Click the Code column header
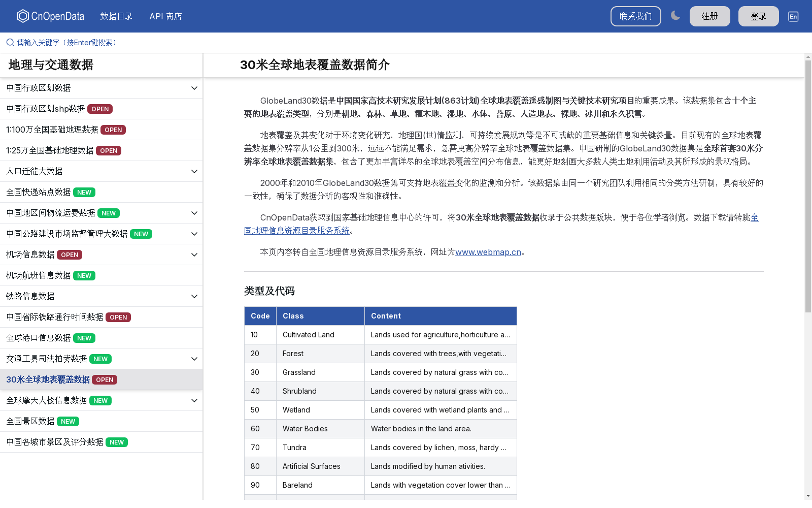Viewport: 812px width, 508px height. point(260,316)
